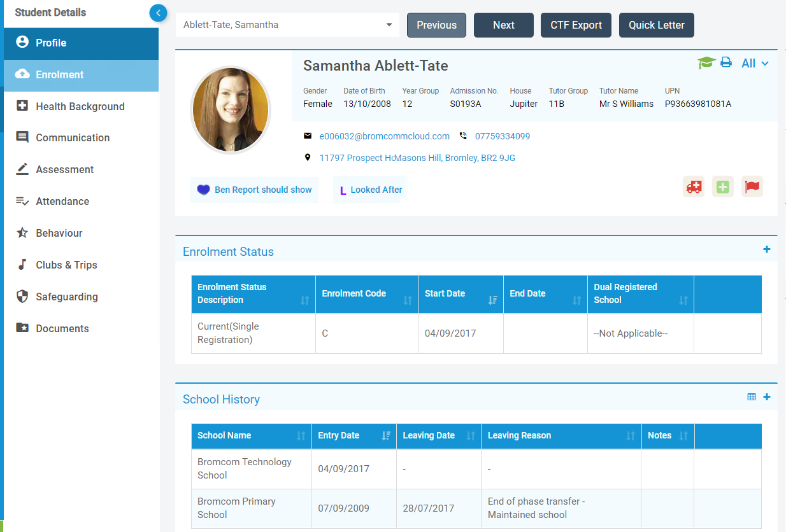Viewport: 786px width, 532px height.
Task: Select Bromcom Technology School history row
Action: coord(476,469)
